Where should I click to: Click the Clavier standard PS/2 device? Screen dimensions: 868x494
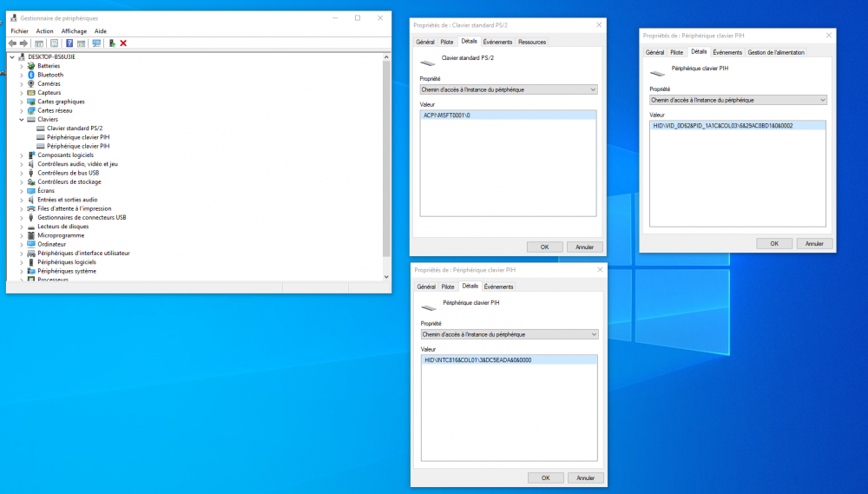click(x=75, y=128)
